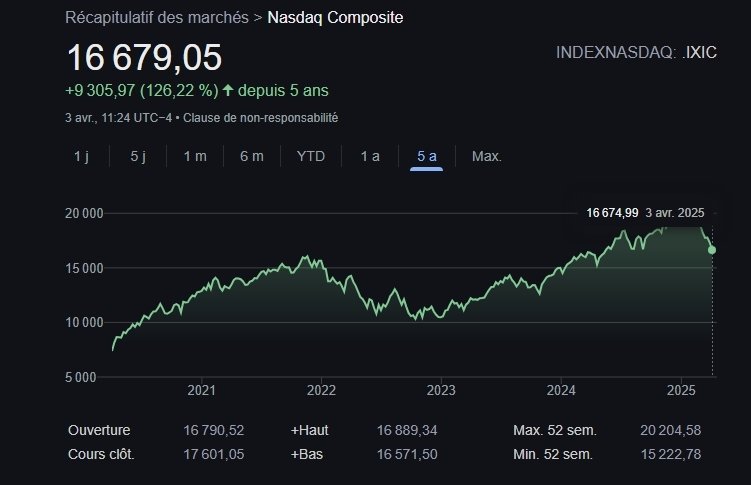This screenshot has width=751, height=485.
Task: Click the +9 305,97 (126,22 %) change
Action: point(142,90)
